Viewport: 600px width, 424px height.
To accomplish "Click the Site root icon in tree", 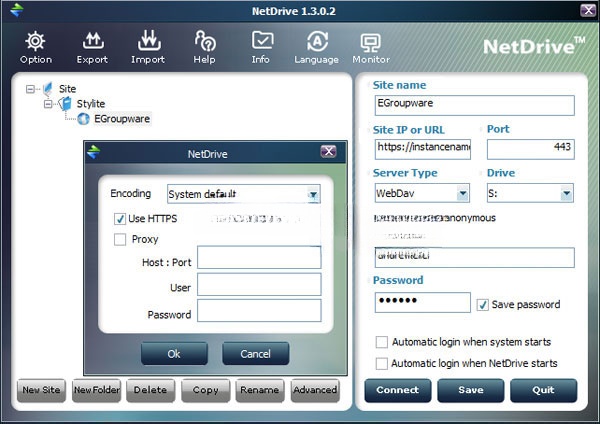I will point(47,89).
